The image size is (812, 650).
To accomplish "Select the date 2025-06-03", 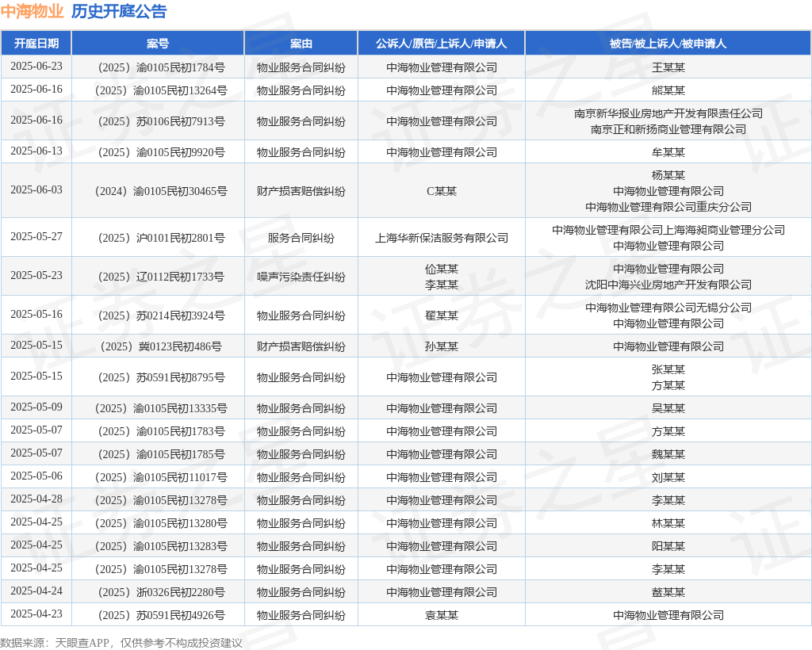I will point(36,190).
